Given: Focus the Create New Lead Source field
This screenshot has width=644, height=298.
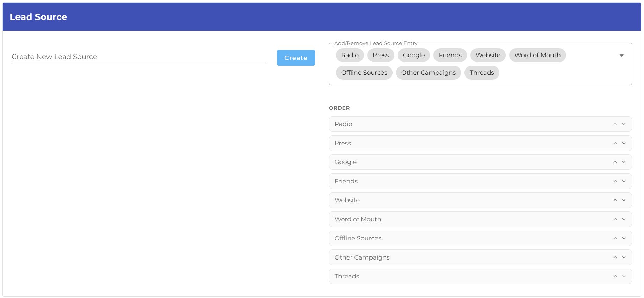Looking at the screenshot, I should pos(139,57).
